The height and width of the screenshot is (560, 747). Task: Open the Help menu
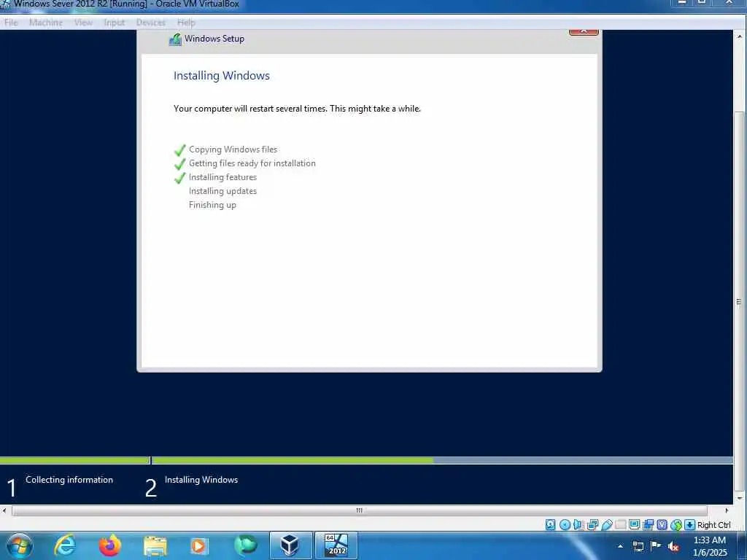pyautogui.click(x=186, y=23)
